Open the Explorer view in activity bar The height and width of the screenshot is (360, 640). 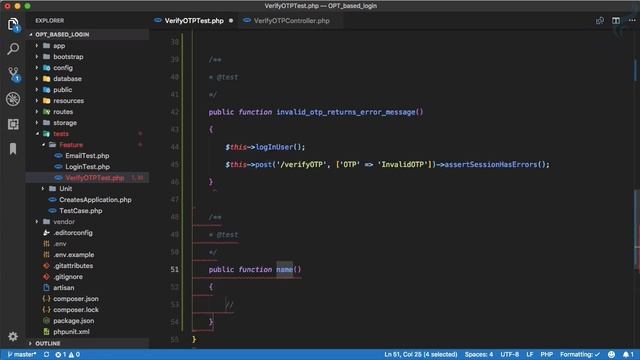(13, 24)
